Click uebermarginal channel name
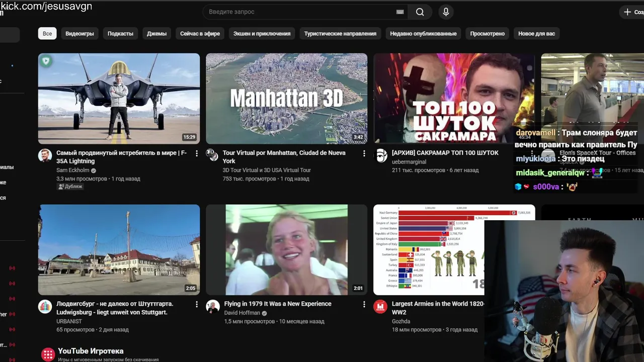Image resolution: width=644 pixels, height=362 pixels. click(x=409, y=162)
